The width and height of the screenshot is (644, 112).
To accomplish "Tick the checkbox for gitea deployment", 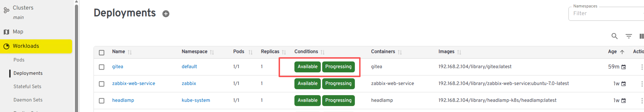I will [x=102, y=67].
